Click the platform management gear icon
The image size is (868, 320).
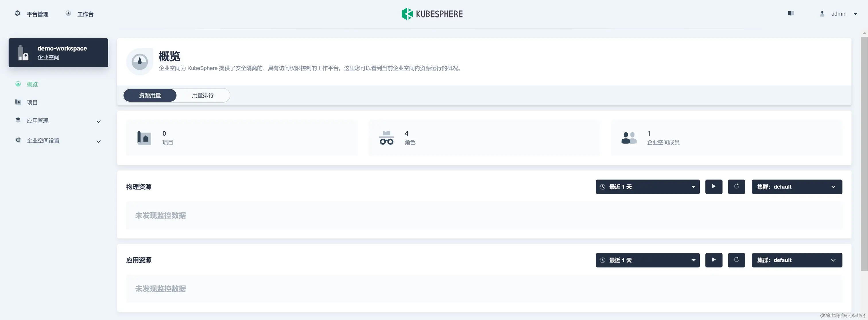pos(18,13)
